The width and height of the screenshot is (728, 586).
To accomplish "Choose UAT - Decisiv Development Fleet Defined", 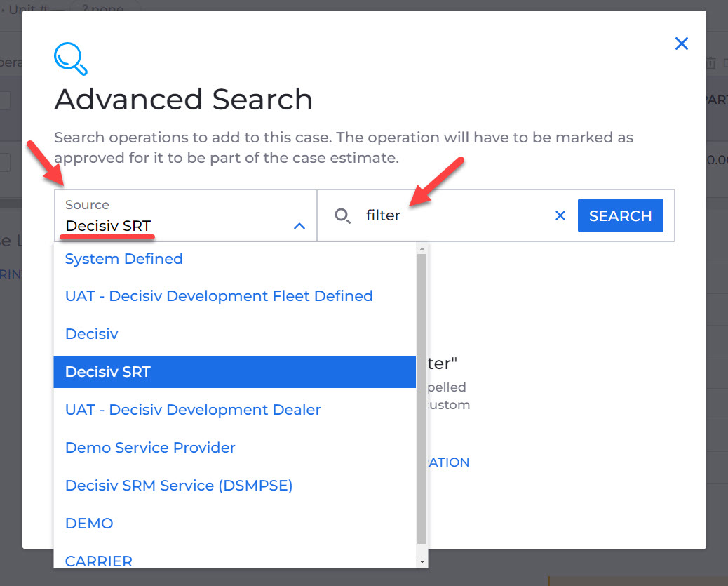I will [x=234, y=296].
